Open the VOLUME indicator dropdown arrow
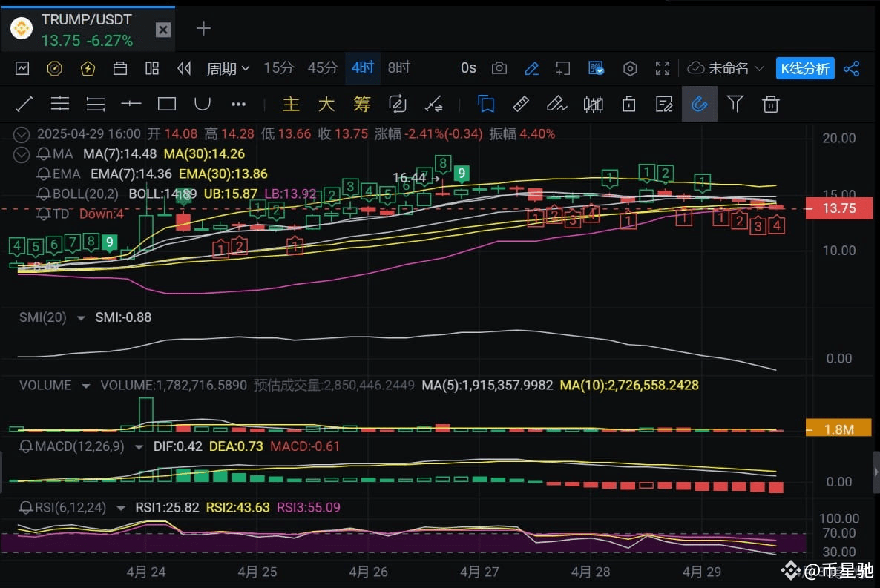This screenshot has width=880, height=588. click(86, 386)
